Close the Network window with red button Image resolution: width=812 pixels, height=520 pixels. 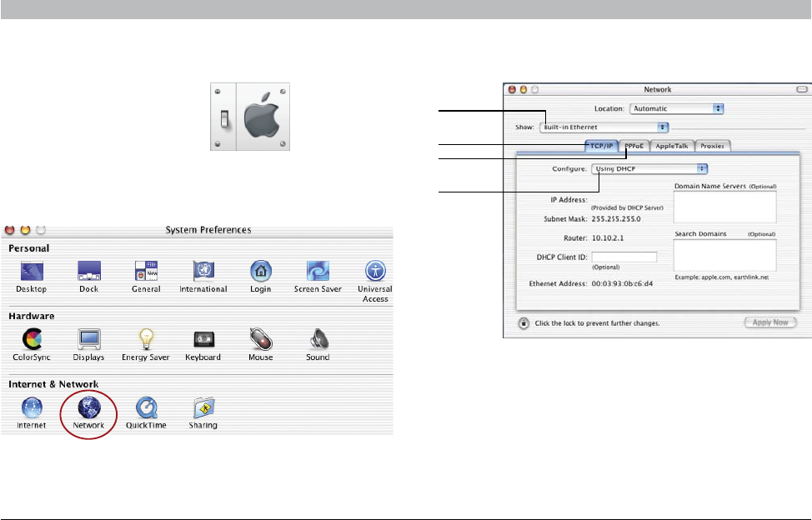[512, 89]
